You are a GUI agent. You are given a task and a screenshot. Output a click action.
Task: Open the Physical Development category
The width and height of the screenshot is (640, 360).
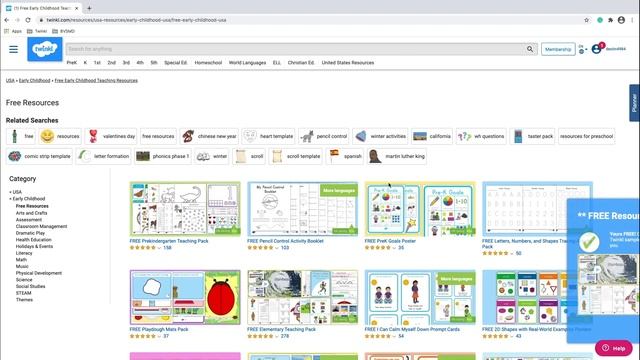coord(39,273)
